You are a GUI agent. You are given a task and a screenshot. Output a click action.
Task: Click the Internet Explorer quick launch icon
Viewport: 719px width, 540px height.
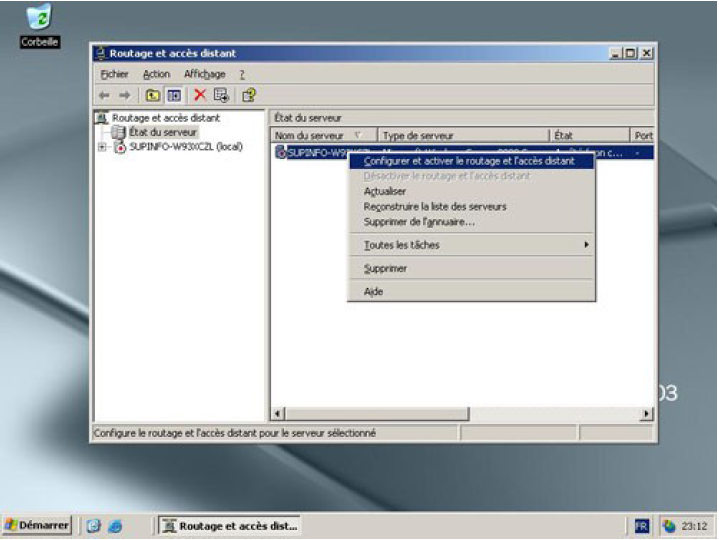click(115, 525)
